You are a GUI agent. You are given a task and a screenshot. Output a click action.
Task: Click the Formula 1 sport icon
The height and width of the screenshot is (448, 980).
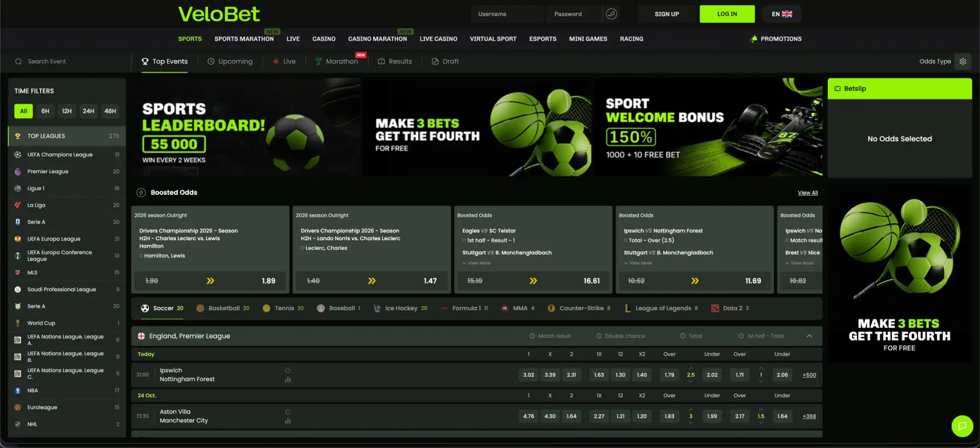click(444, 308)
